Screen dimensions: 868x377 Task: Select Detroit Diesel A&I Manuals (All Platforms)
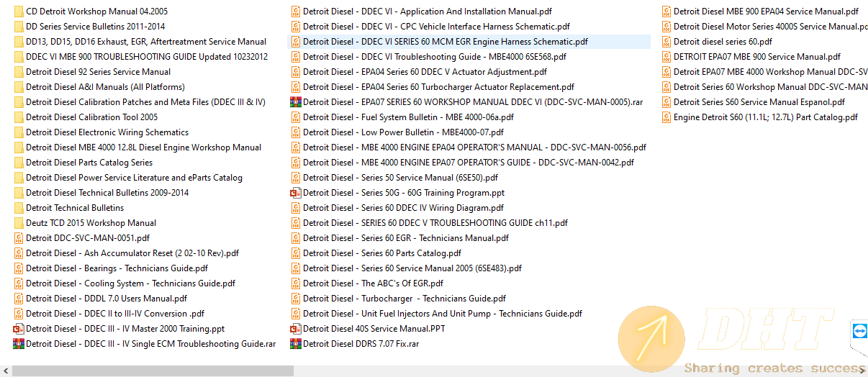[x=105, y=87]
